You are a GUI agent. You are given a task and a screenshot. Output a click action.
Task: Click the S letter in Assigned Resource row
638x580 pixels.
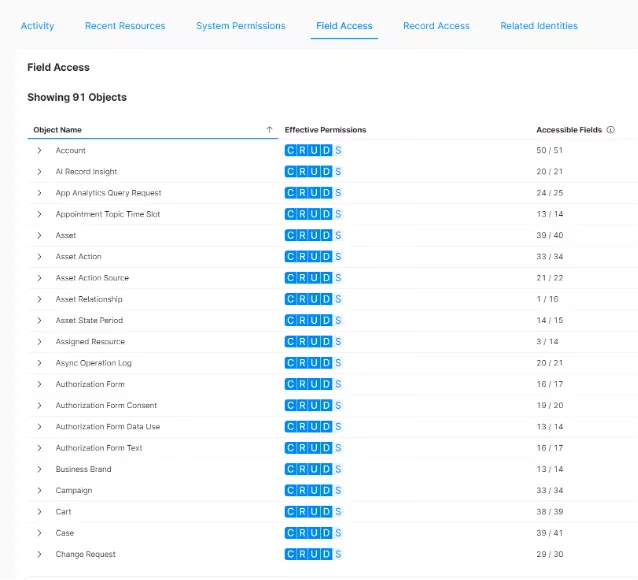(338, 342)
